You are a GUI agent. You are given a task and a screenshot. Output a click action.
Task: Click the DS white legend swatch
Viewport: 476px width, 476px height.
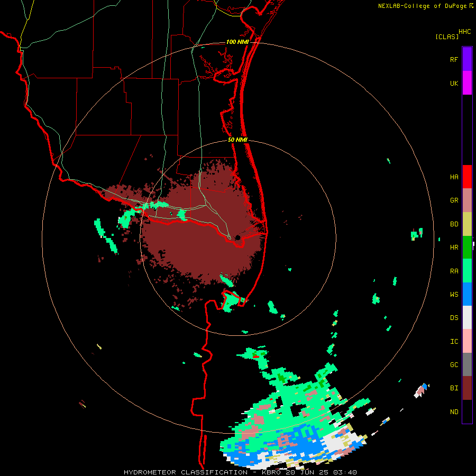(467, 317)
